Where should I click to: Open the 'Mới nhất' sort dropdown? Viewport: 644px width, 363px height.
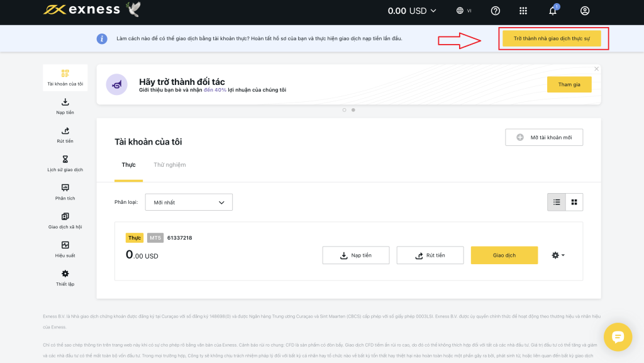click(x=189, y=203)
